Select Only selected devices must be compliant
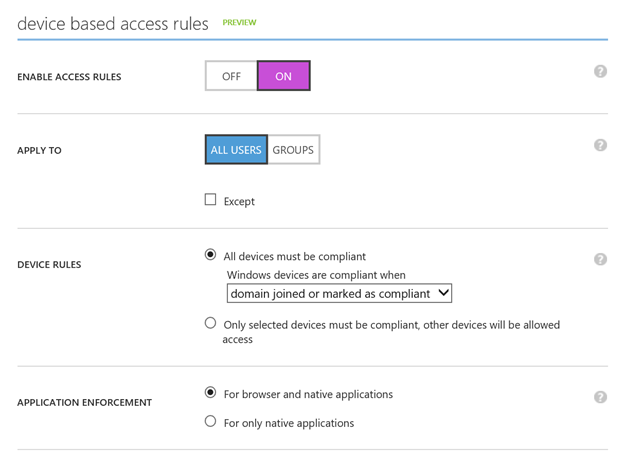Viewport: 624px width, 467px height. (x=211, y=323)
